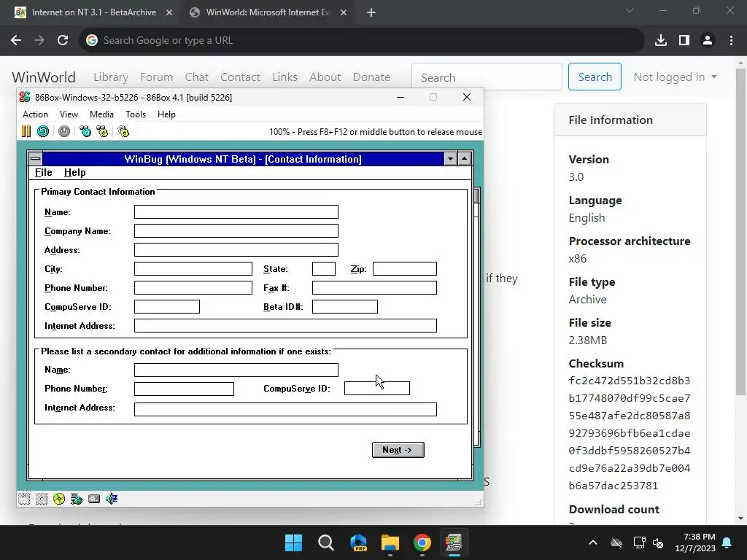The width and height of the screenshot is (747, 560).
Task: Expand Not logged in dropdown
Action: pyautogui.click(x=675, y=77)
